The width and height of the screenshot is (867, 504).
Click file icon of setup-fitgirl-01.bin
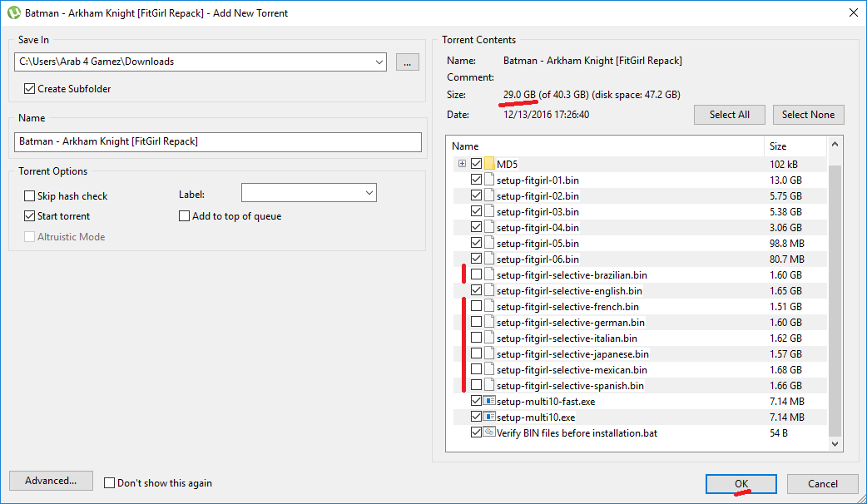[x=489, y=180]
